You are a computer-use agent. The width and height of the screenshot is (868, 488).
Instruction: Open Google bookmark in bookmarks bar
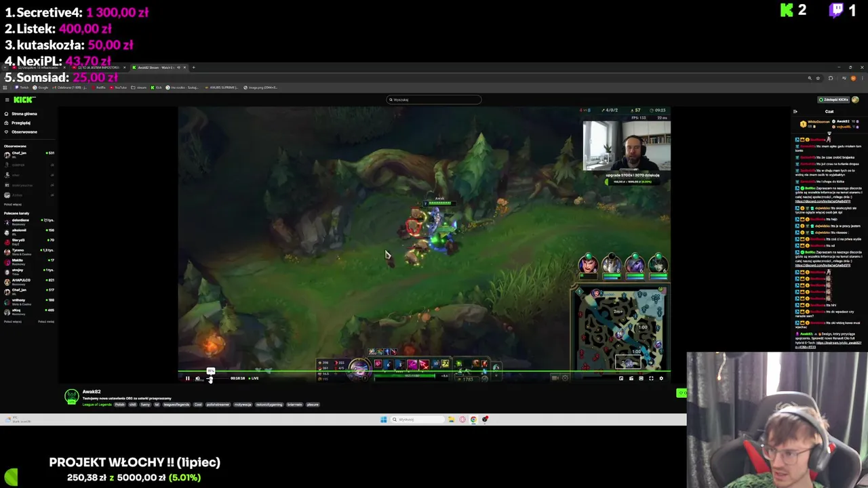pos(41,87)
